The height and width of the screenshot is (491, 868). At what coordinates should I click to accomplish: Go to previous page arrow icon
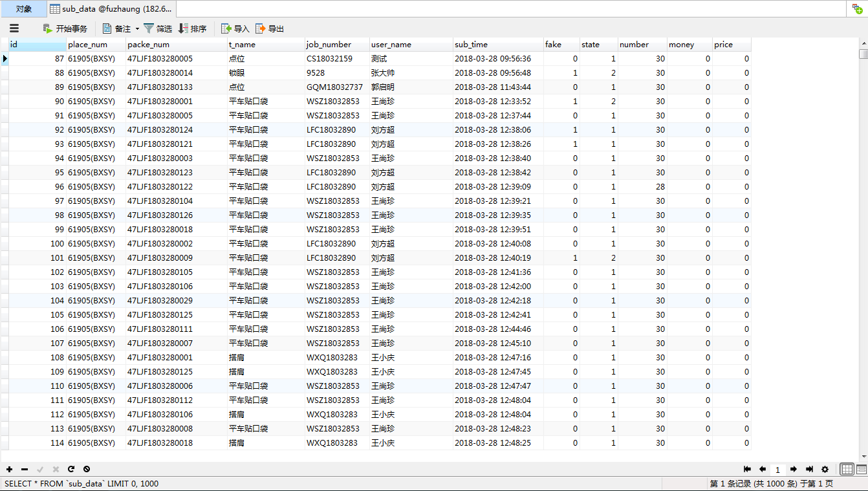(x=763, y=469)
